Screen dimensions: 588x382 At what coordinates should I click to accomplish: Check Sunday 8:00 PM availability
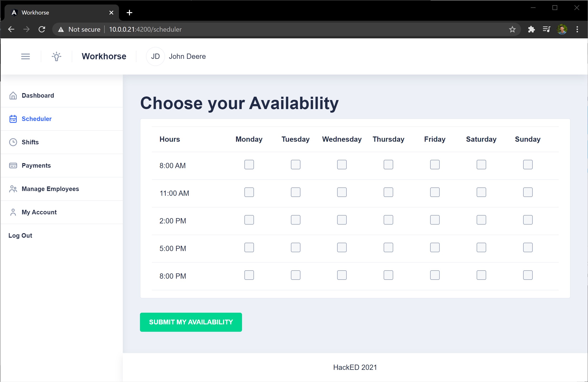coord(527,275)
